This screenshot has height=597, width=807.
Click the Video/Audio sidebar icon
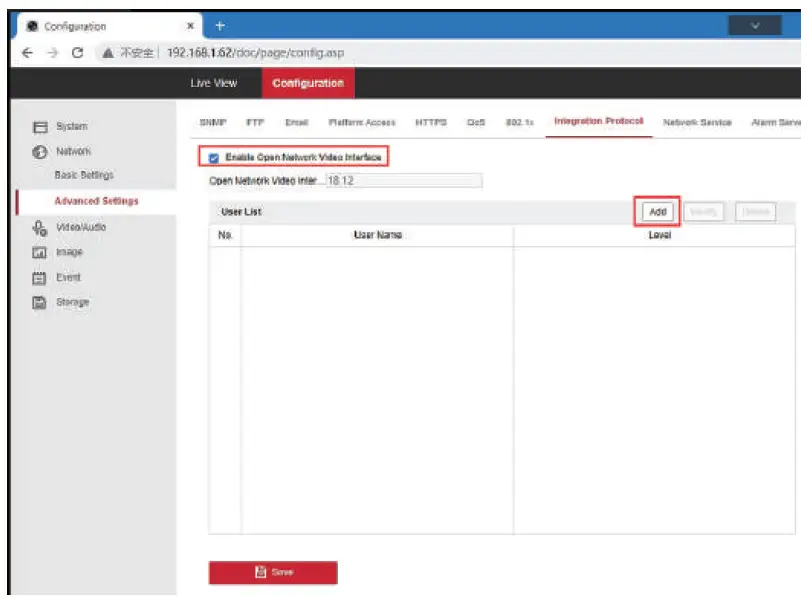pos(40,227)
